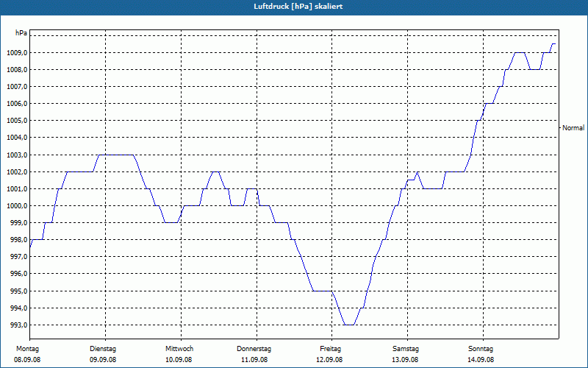The height and width of the screenshot is (368, 588).
Task: Select the 1007,0 axis label
Action: pyautogui.click(x=17, y=87)
